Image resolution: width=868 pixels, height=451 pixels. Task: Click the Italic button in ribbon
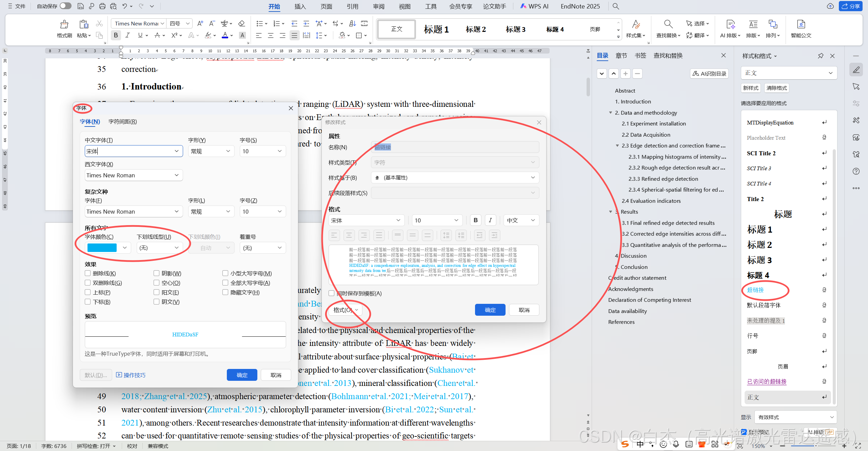click(127, 35)
